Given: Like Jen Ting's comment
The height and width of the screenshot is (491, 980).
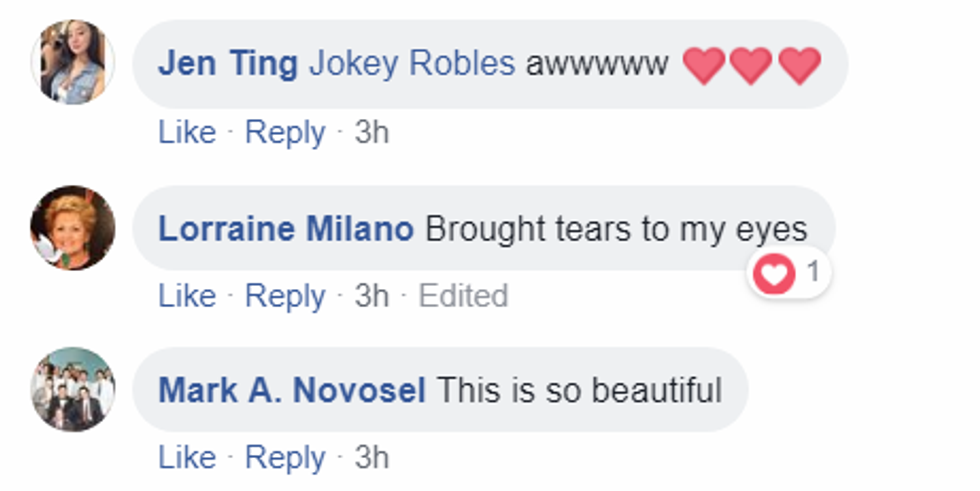Looking at the screenshot, I should click(x=187, y=132).
